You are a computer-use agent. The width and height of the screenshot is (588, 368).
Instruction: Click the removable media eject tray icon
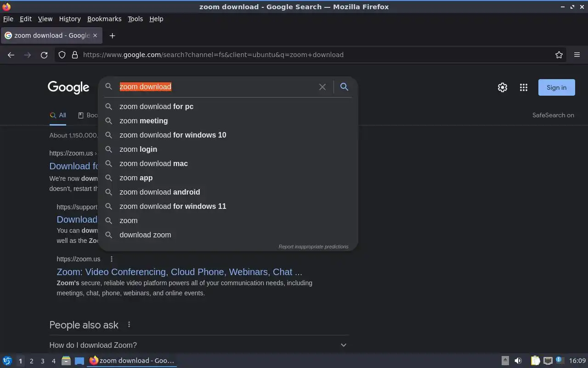coord(505,361)
